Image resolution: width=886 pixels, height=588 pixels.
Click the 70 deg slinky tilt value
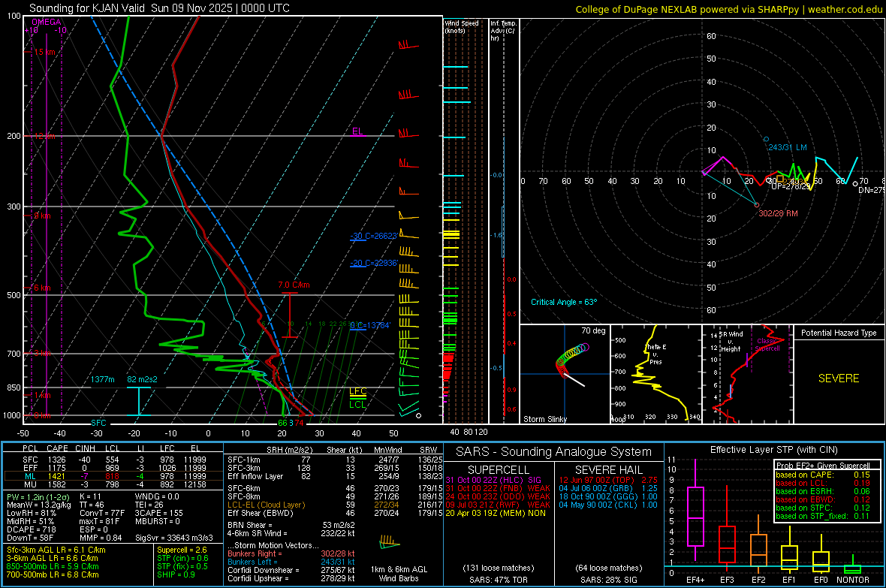click(x=593, y=330)
